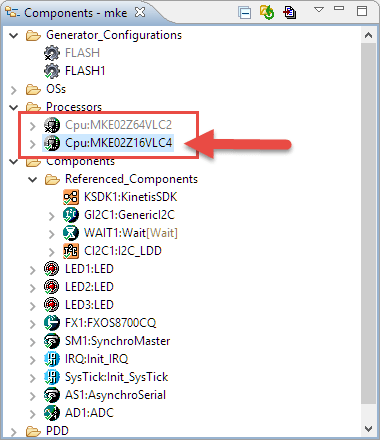
Task: Expand the Cpu:MKE02Z64VLC2 node
Action: pos(32,126)
